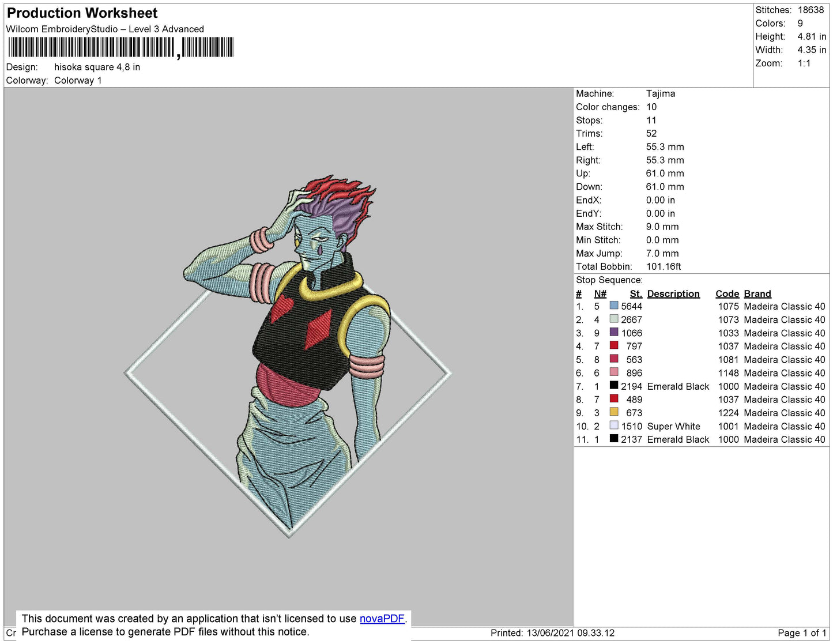Click thread code '1081' in stop 5
833x644 pixels.
(x=728, y=359)
